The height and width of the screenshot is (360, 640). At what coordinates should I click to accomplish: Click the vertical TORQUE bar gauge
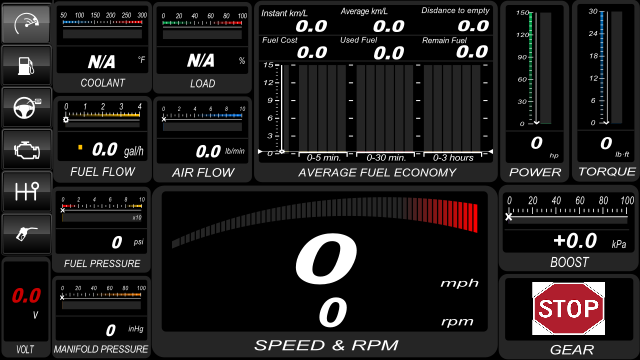(x=608, y=68)
